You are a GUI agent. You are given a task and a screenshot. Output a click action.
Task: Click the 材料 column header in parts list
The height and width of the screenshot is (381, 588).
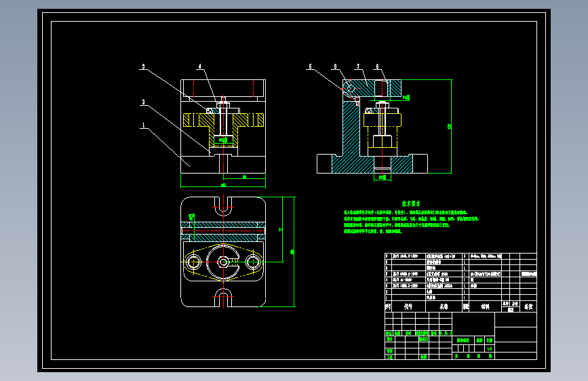point(485,306)
